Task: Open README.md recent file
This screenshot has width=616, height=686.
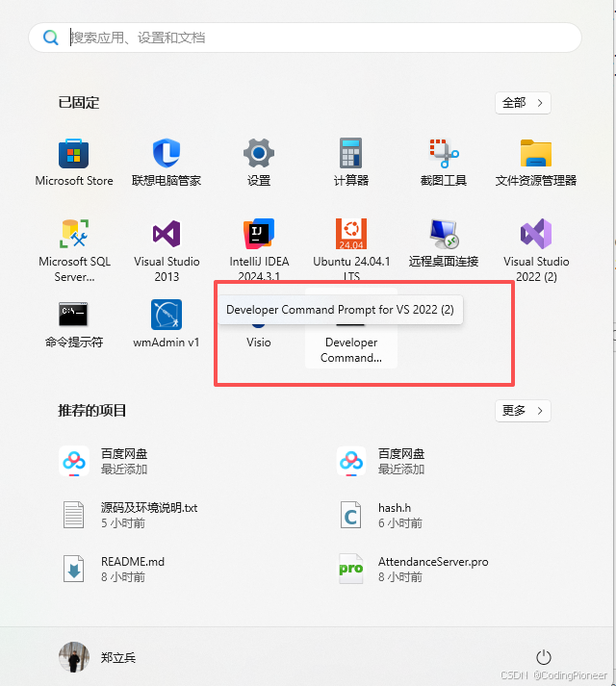Action: click(113, 569)
